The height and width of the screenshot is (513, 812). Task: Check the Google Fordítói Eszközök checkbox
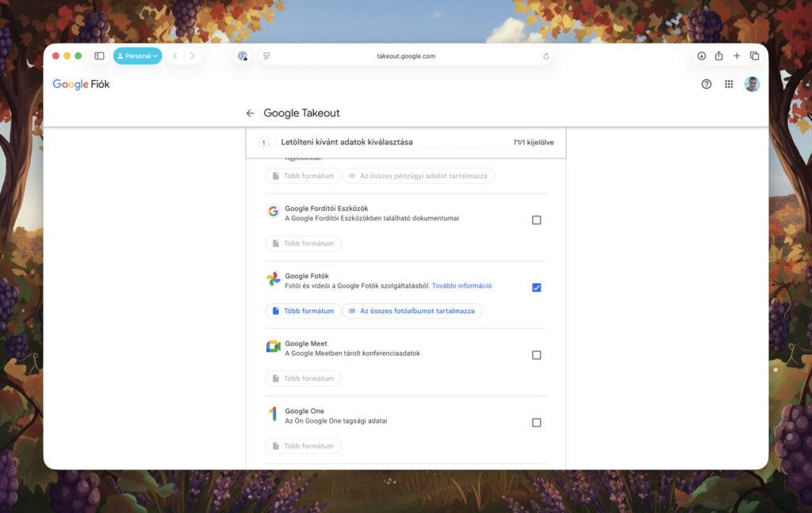point(537,220)
